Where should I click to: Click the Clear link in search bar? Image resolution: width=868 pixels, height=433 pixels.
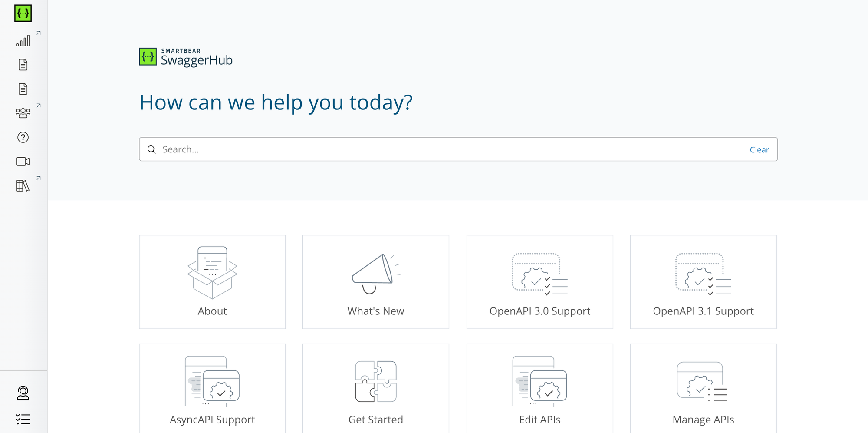(x=759, y=149)
